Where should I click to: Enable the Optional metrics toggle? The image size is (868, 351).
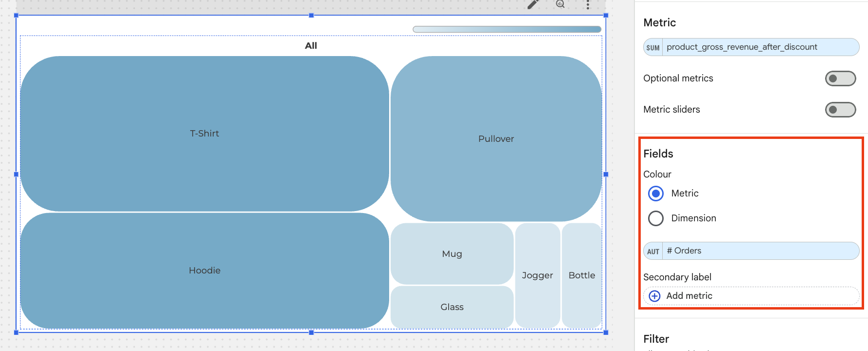pyautogui.click(x=840, y=78)
